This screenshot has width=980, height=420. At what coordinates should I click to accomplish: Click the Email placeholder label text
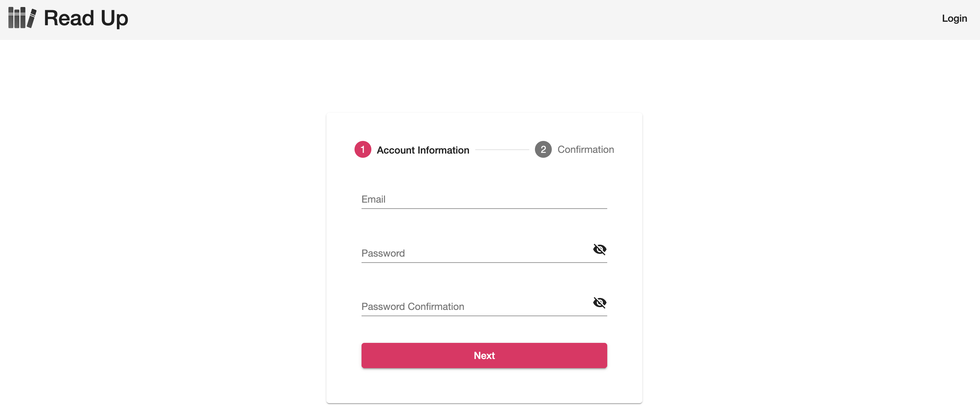(x=373, y=199)
